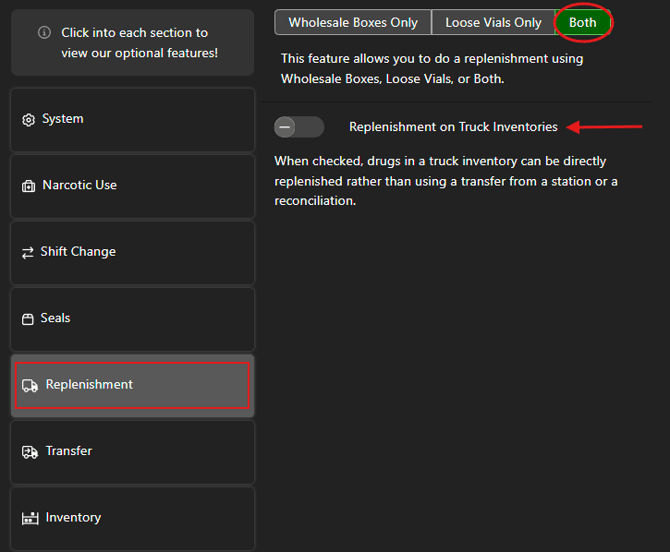The width and height of the screenshot is (670, 552).
Task: Open the Seals section
Action: tap(132, 319)
